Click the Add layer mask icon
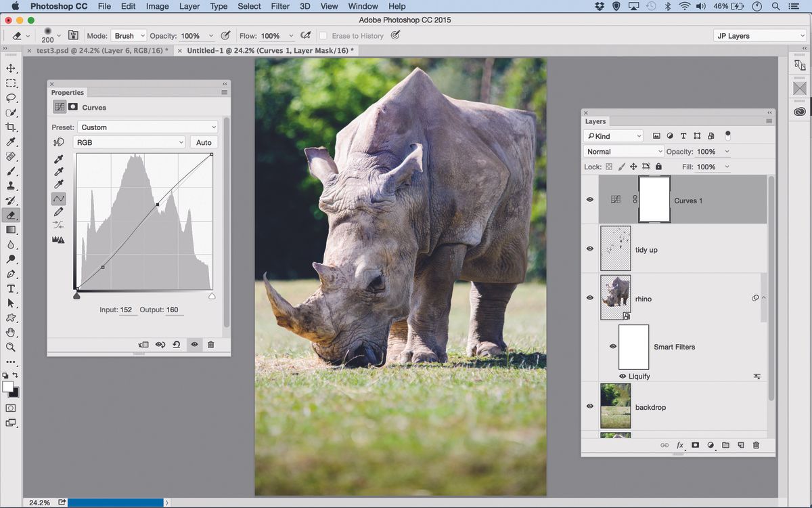The width and height of the screenshot is (812, 508). 695,445
